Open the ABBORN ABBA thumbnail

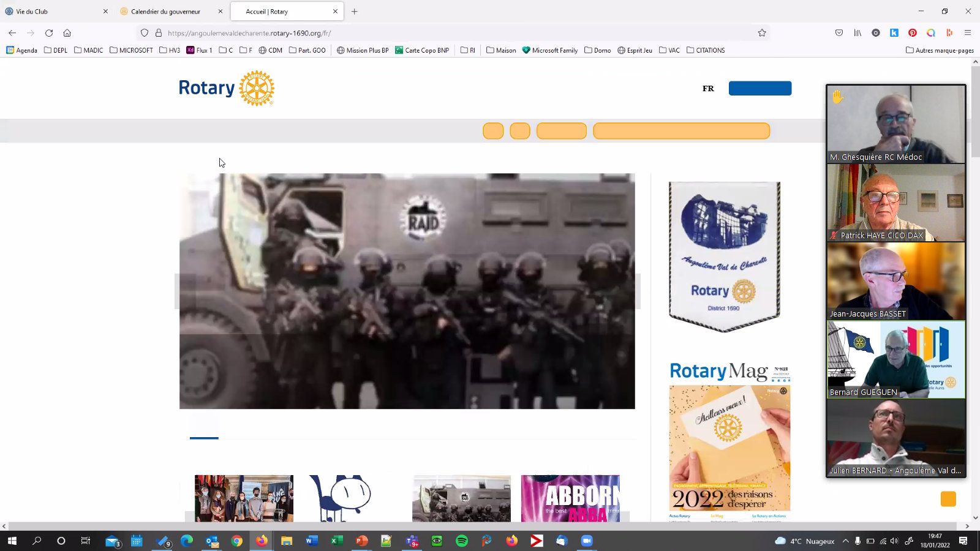pos(570,498)
